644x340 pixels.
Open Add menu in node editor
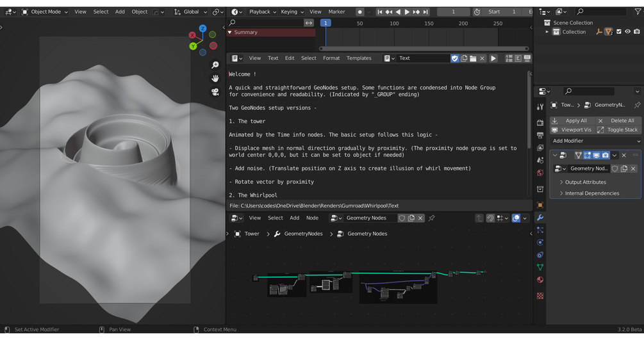[x=295, y=218]
